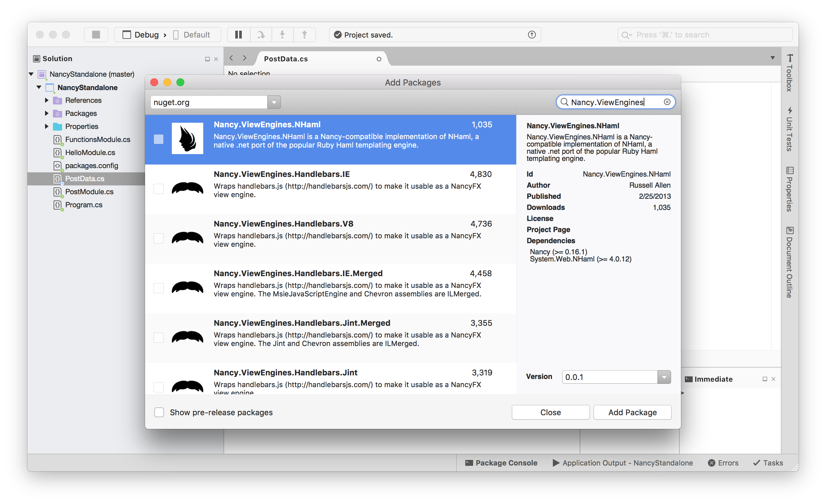Check the Handlebars.IE package checkbox
Image resolution: width=826 pixels, height=504 pixels.
[x=158, y=189]
